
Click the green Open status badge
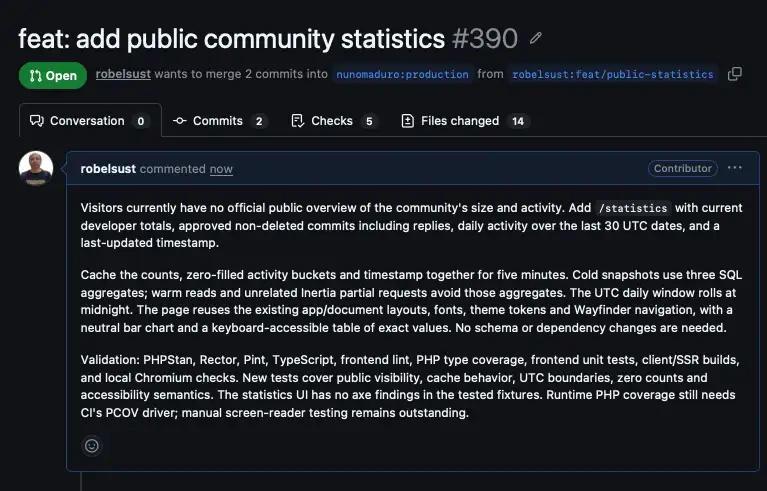tap(53, 75)
